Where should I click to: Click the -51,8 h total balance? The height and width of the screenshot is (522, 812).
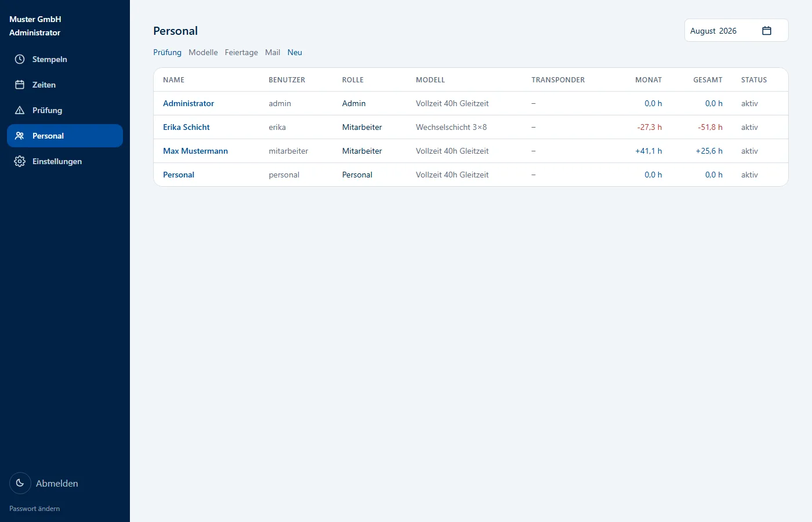710,127
